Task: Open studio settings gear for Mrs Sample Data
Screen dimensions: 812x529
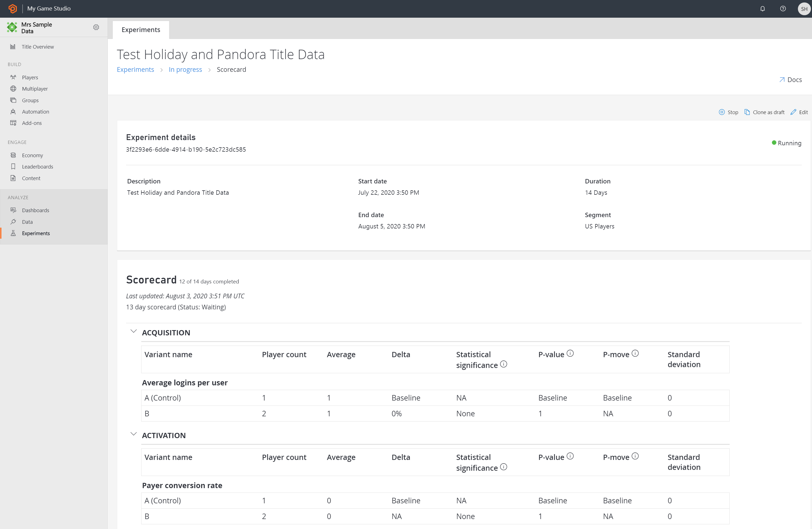Action: click(x=96, y=27)
